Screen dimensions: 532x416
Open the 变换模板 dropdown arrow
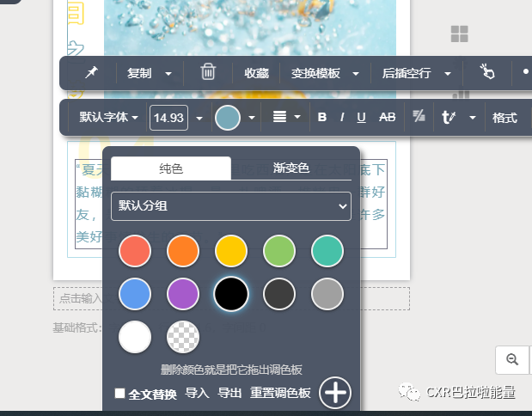tap(356, 73)
